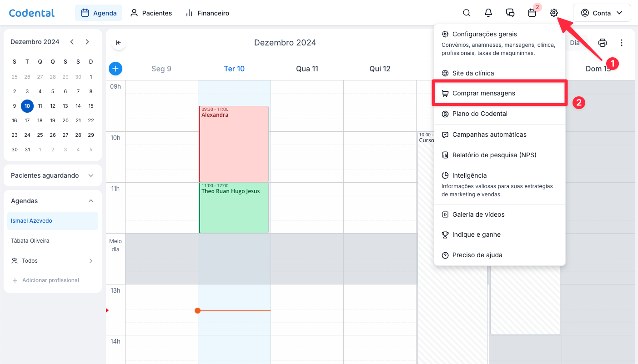This screenshot has width=638, height=364.
Task: Open the notifications bell
Action: [x=488, y=13]
